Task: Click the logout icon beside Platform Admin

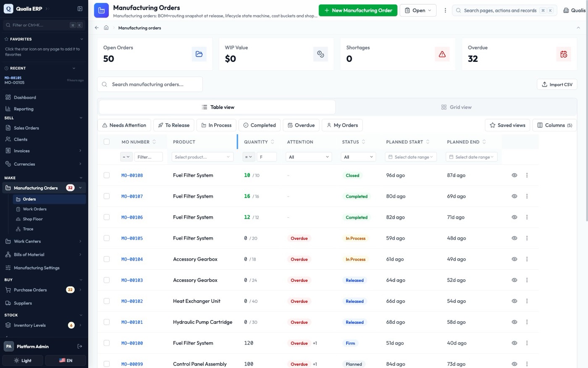Action: (80, 346)
